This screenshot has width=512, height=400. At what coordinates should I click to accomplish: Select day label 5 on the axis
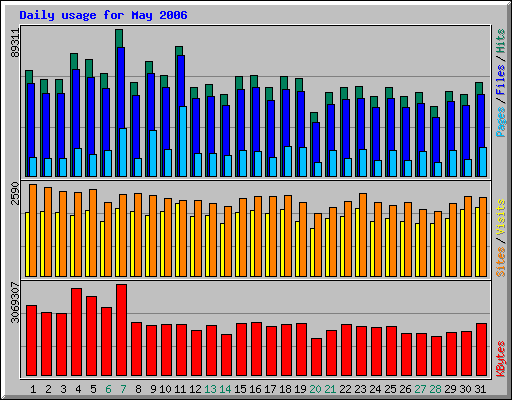point(93,389)
